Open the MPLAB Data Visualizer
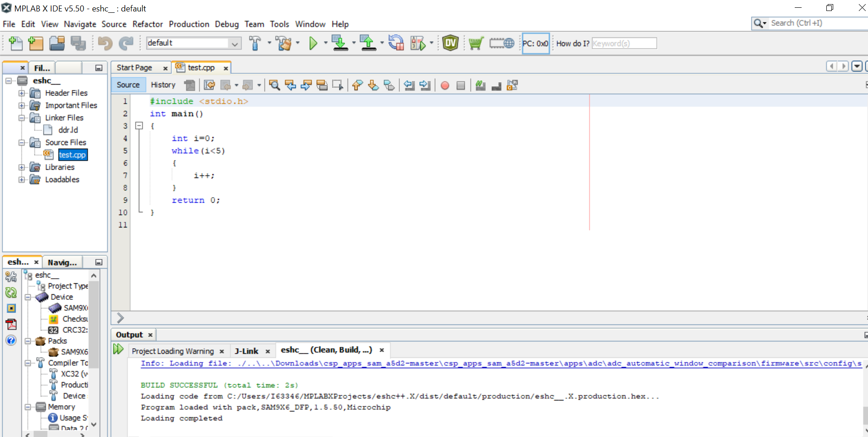Viewport: 868px width, 437px height. click(450, 43)
